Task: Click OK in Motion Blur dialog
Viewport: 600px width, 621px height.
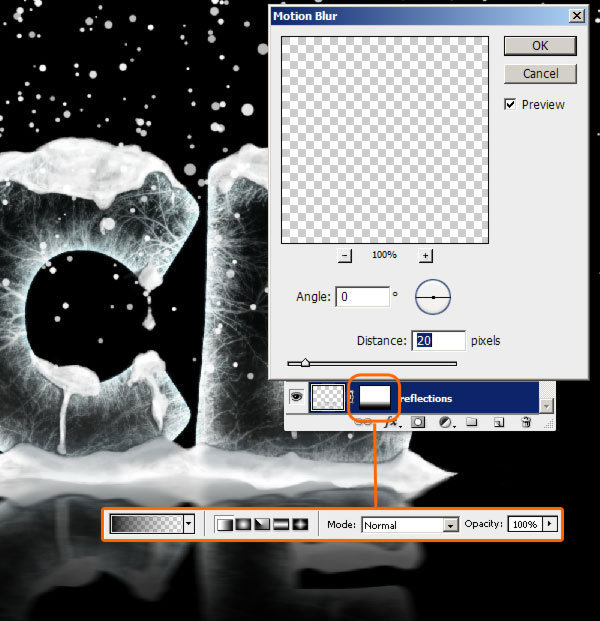Action: tap(540, 46)
